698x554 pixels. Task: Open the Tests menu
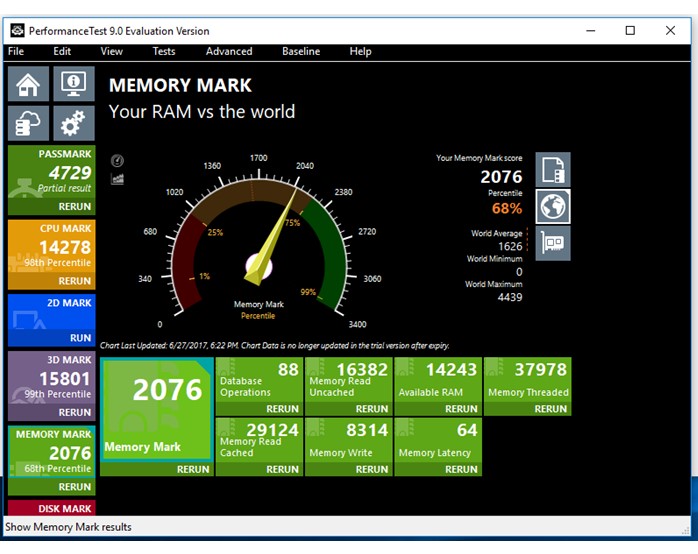163,51
